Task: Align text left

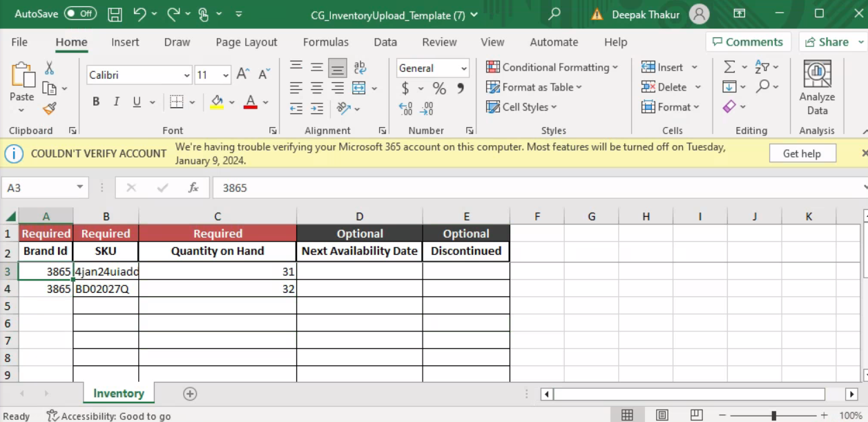Action: tap(296, 88)
